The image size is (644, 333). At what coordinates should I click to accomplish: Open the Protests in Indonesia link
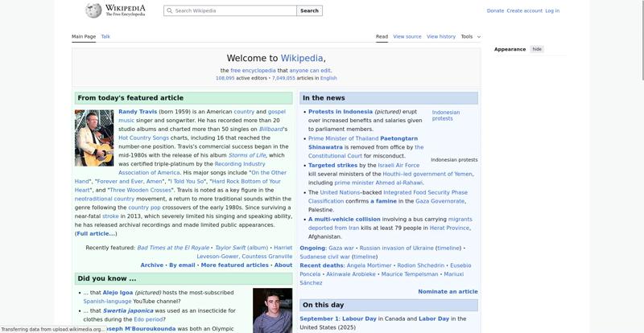click(x=341, y=112)
